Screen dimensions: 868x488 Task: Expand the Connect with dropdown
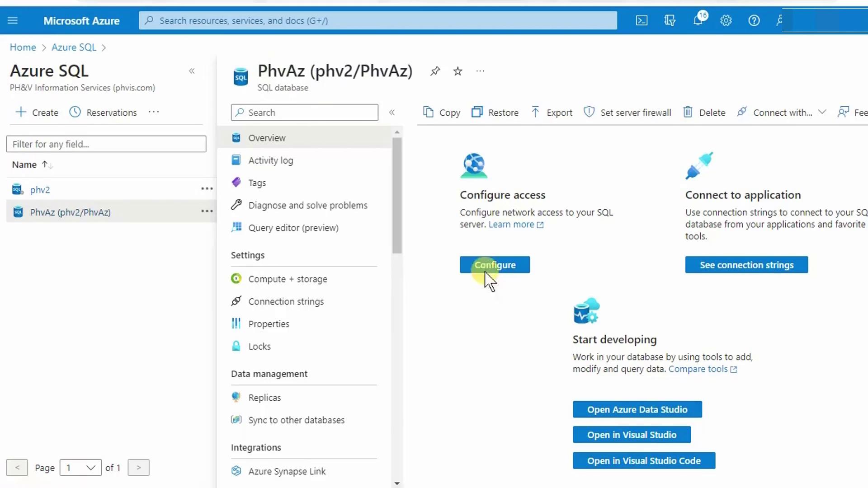(822, 112)
